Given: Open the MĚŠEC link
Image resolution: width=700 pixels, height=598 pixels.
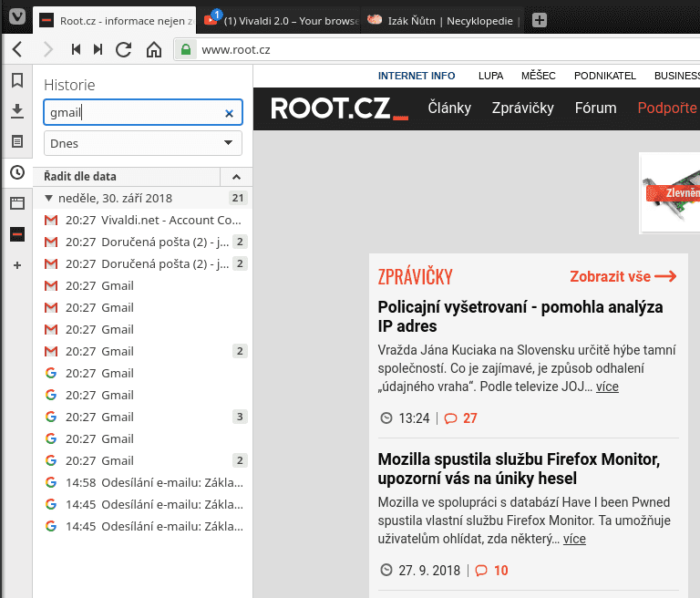Looking at the screenshot, I should (x=539, y=76).
